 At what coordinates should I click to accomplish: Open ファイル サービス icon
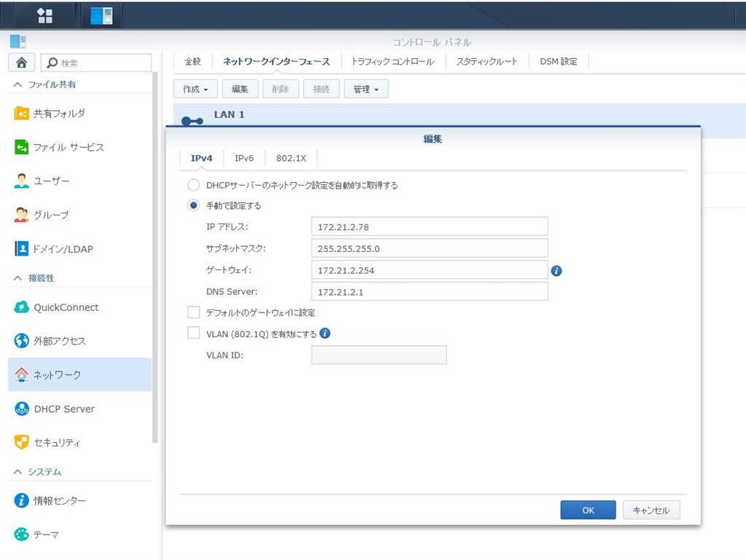click(21, 147)
